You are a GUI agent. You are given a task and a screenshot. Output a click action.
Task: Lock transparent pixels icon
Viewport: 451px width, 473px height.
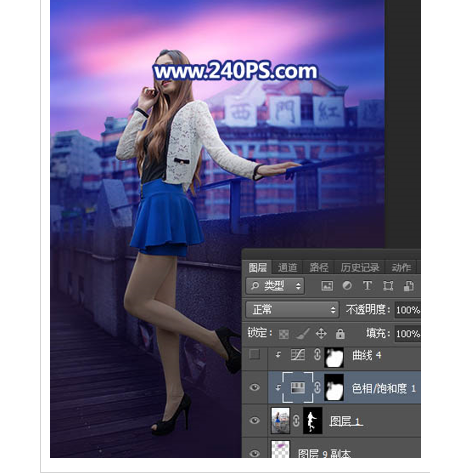tap(284, 334)
